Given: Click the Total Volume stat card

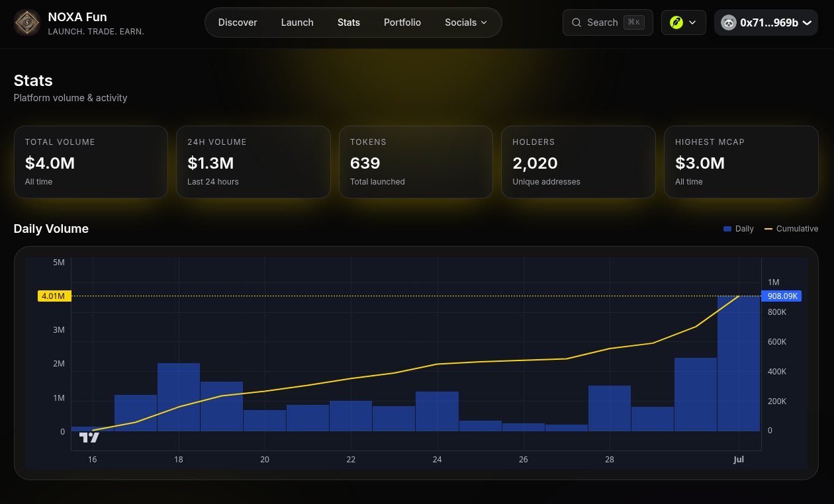Looking at the screenshot, I should [91, 162].
